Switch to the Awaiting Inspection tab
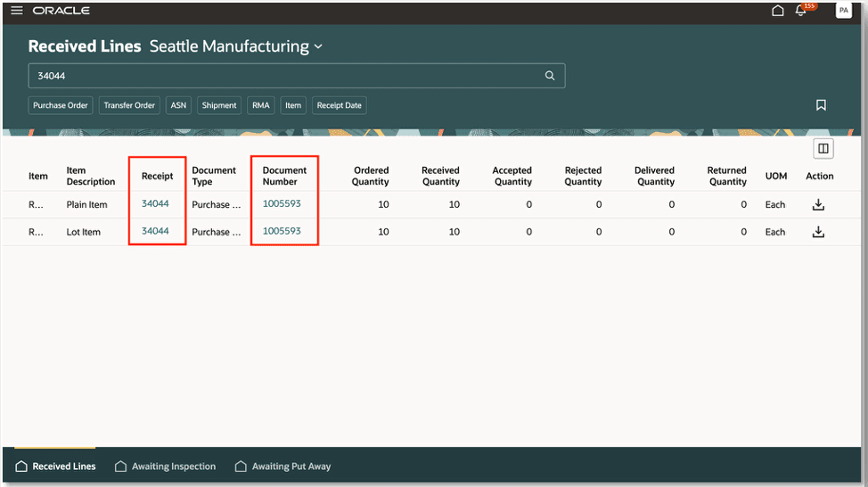This screenshot has height=487, width=868. click(x=173, y=466)
